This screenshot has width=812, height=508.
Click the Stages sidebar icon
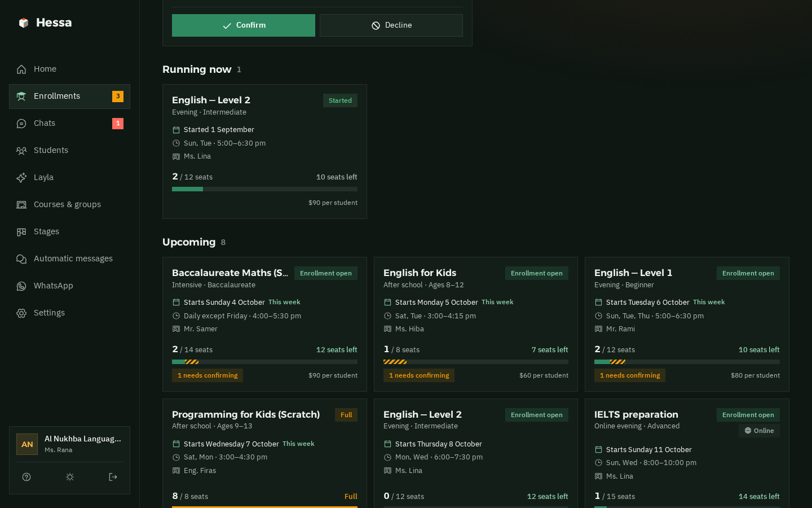click(21, 232)
